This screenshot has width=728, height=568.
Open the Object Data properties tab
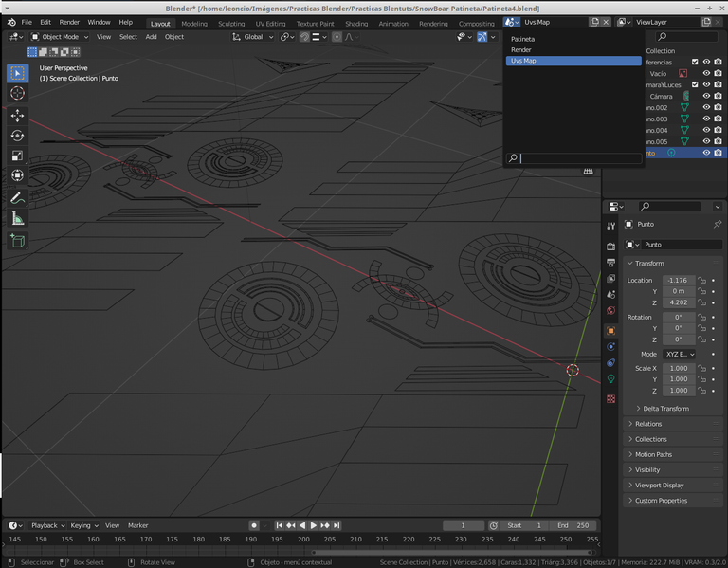(611, 378)
